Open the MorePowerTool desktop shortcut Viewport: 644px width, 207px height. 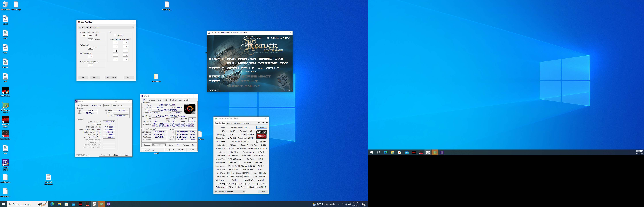(x=5, y=92)
